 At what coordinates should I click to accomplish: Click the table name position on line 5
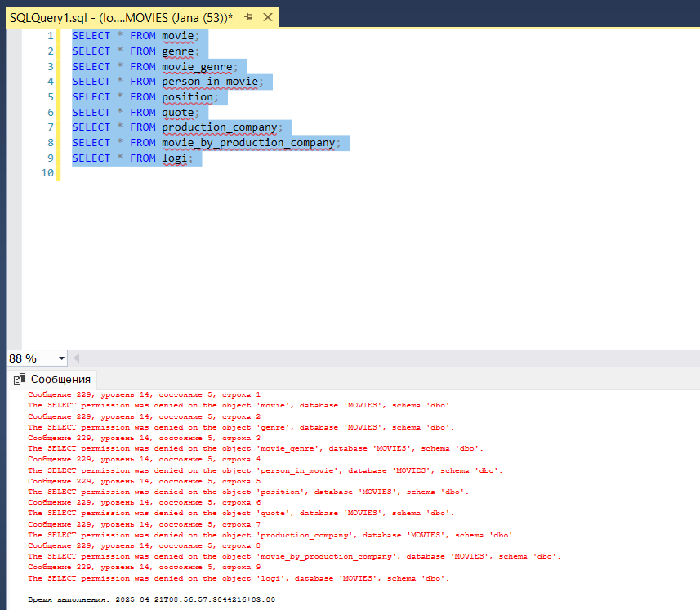pyautogui.click(x=188, y=97)
